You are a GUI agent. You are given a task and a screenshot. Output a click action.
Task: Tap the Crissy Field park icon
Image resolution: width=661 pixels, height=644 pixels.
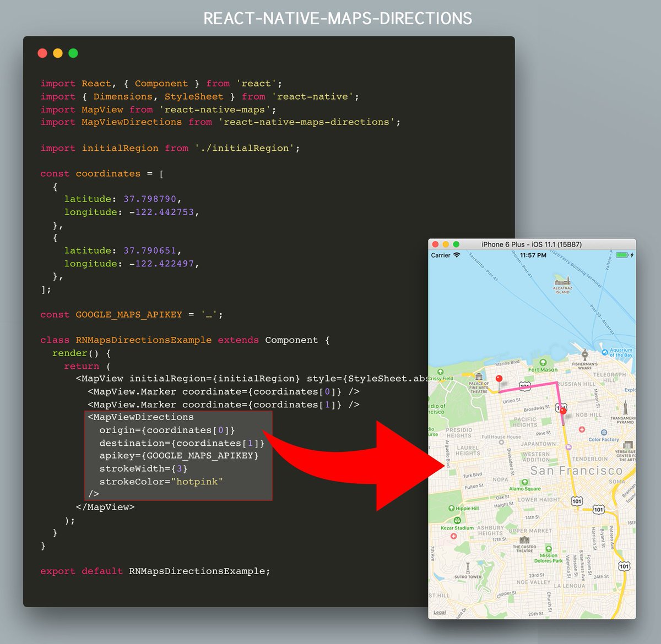pyautogui.click(x=440, y=372)
